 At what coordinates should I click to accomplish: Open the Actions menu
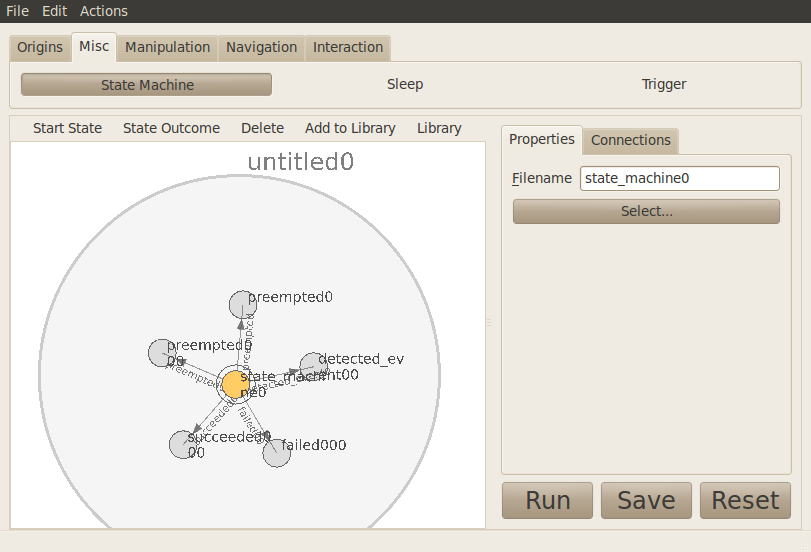pos(104,11)
